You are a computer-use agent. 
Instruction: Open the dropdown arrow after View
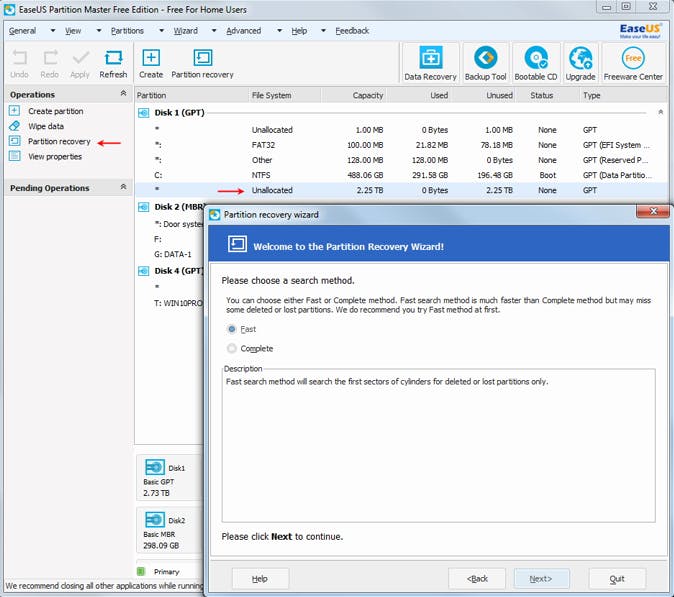click(x=98, y=31)
